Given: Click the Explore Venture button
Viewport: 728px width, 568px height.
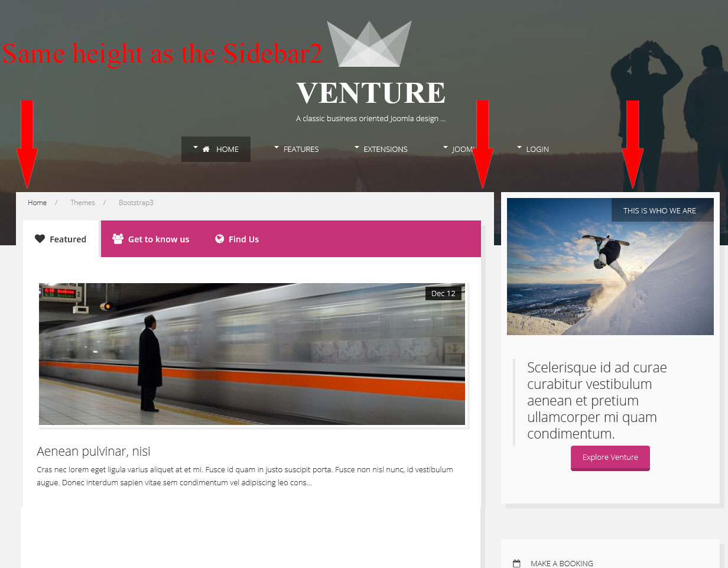Looking at the screenshot, I should pyautogui.click(x=610, y=457).
